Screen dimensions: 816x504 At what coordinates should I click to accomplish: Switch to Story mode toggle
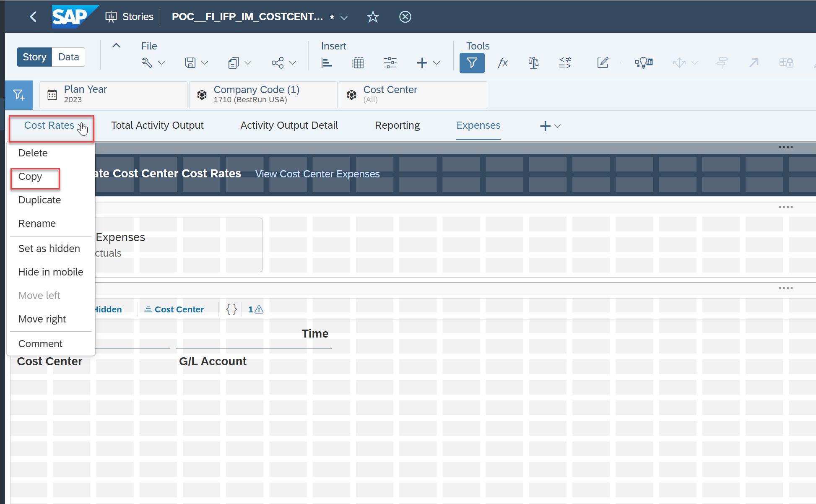[x=34, y=57]
